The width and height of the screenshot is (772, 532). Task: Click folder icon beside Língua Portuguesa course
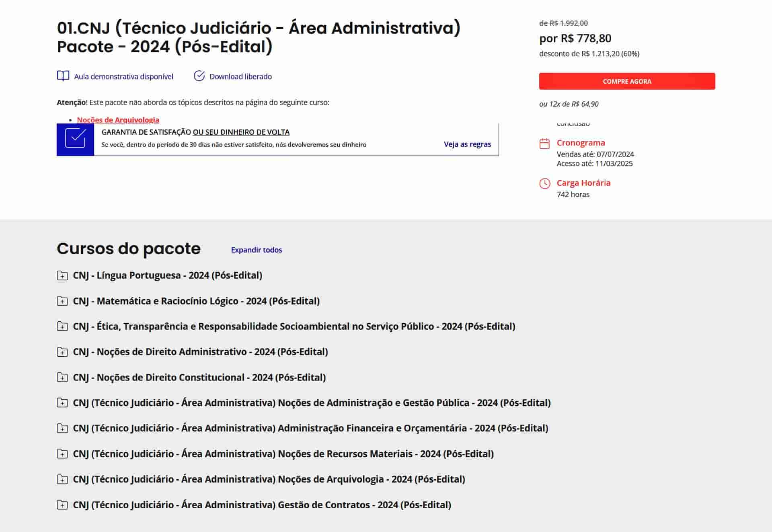[x=62, y=275]
